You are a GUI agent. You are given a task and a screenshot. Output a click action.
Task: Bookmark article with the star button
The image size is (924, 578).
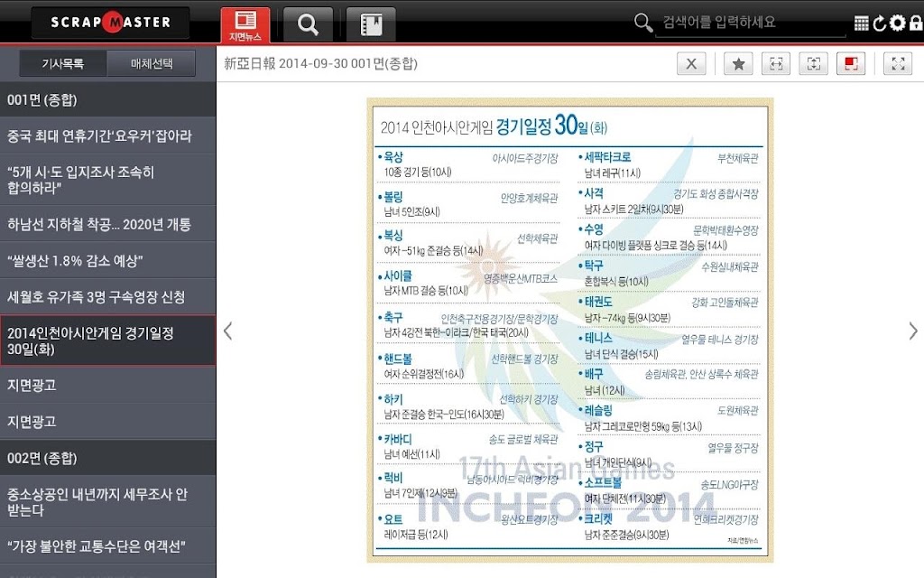738,64
